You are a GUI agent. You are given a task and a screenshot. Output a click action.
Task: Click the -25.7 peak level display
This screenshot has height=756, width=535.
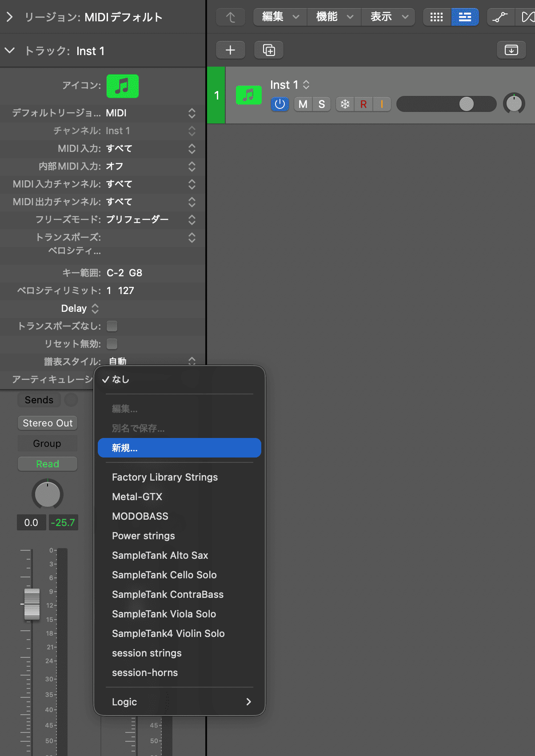pos(63,522)
